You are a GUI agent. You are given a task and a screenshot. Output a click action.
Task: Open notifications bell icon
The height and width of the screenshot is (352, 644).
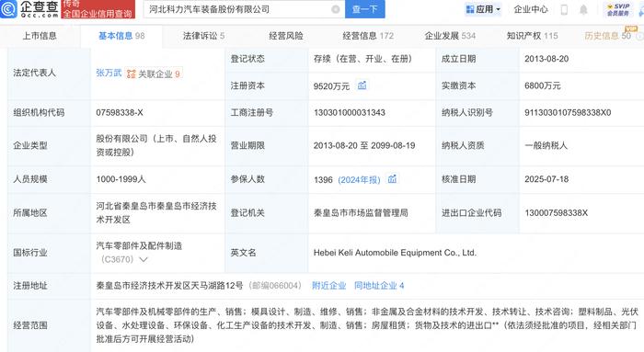coord(583,9)
